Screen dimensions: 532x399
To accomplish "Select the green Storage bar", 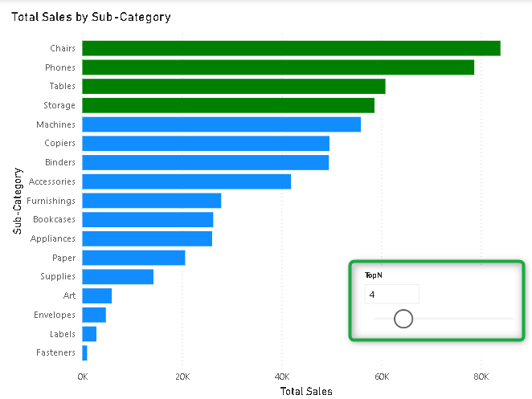I will tap(228, 105).
